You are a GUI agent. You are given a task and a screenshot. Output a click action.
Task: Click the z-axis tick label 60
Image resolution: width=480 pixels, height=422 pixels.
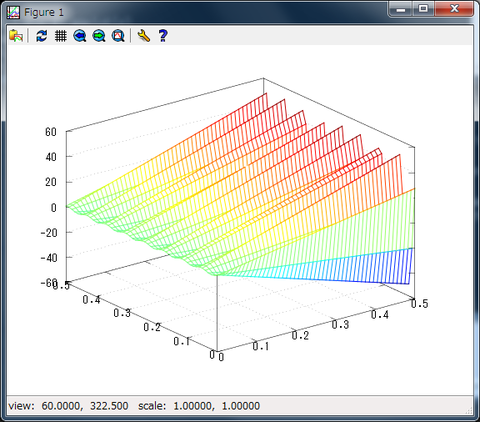[51, 132]
